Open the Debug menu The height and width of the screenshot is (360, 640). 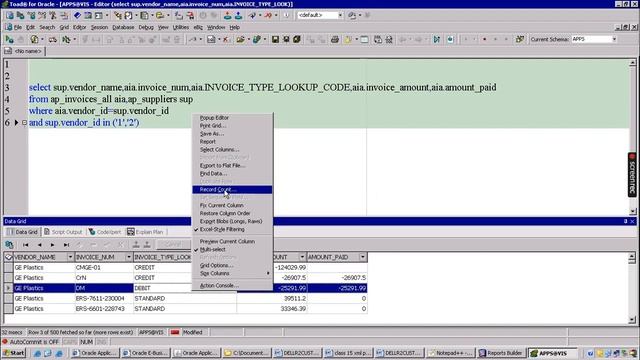146,27
